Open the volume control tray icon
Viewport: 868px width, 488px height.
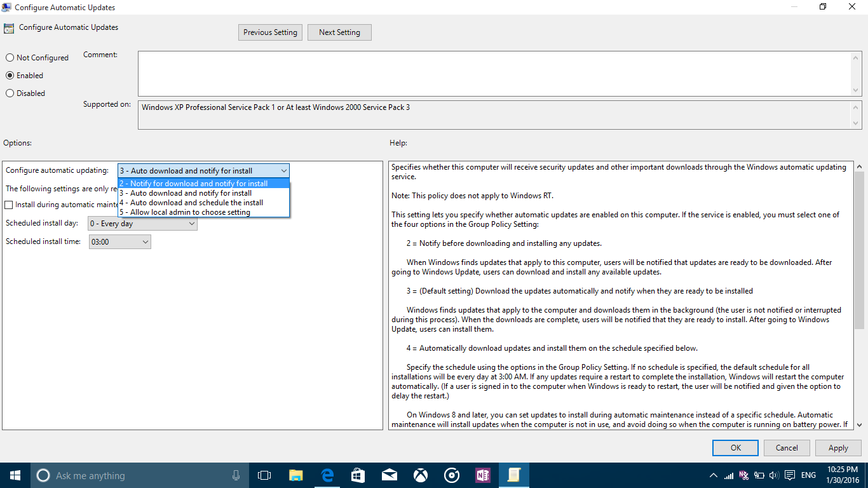click(x=774, y=475)
